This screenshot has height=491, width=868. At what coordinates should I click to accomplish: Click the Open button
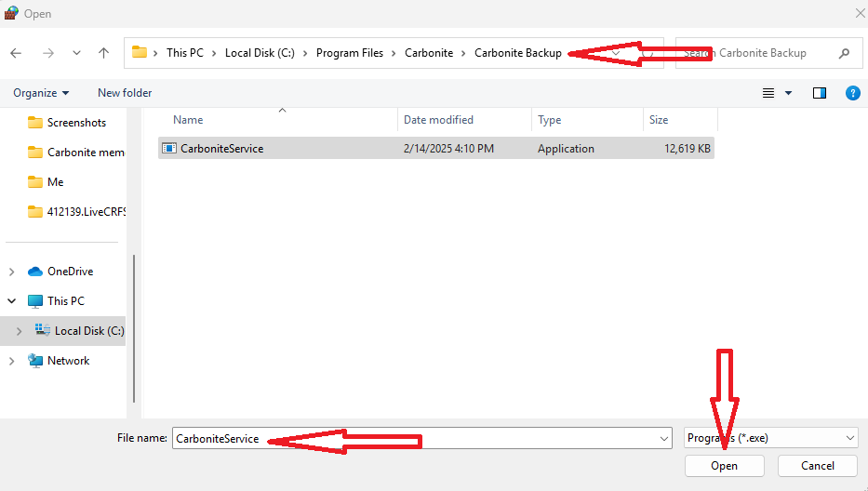click(724, 466)
